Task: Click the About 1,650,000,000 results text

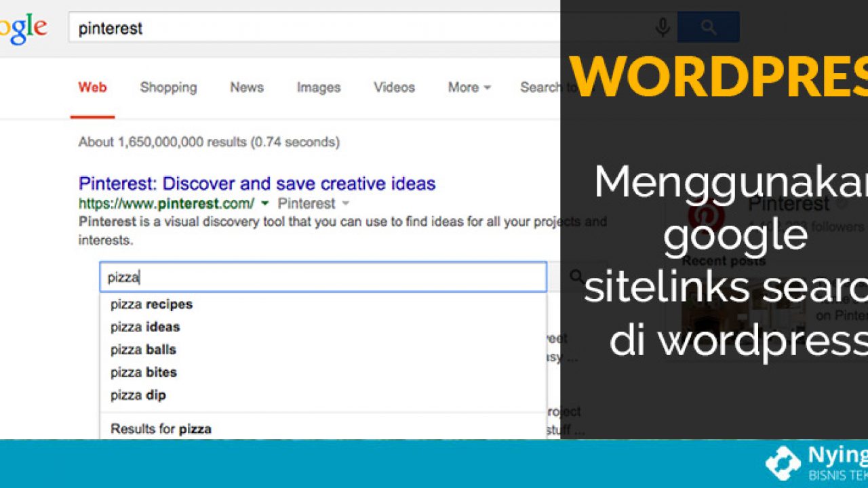Action: click(209, 142)
